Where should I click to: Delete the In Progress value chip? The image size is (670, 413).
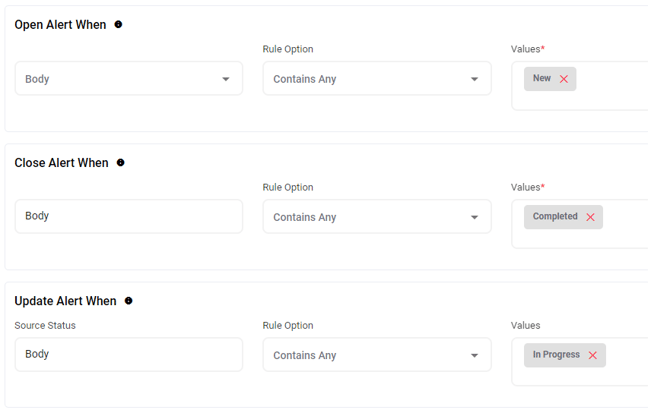click(x=593, y=355)
